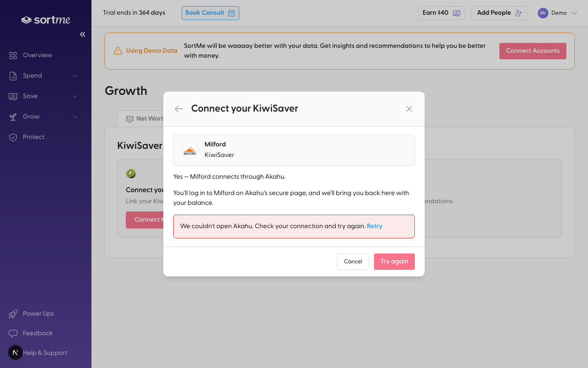The height and width of the screenshot is (368, 588).
Task: Select the Milford KiwiSaver provider card
Action: click(x=294, y=150)
